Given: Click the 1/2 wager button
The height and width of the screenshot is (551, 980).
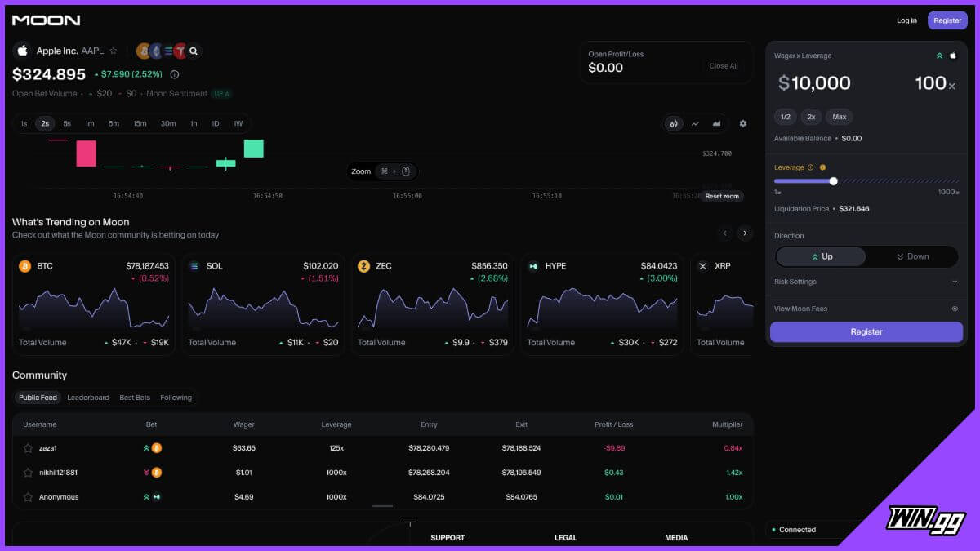Looking at the screenshot, I should tap(786, 117).
